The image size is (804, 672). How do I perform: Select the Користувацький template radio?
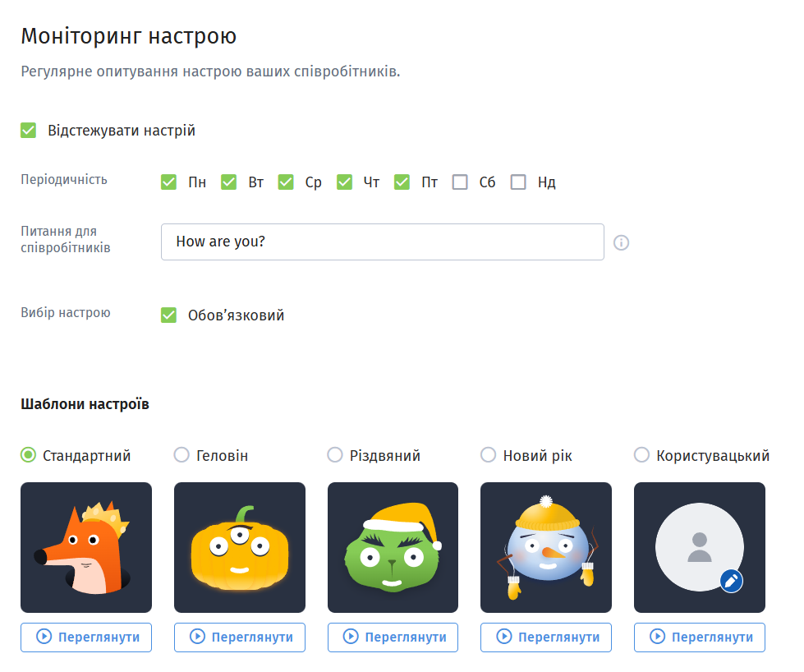pyautogui.click(x=642, y=455)
